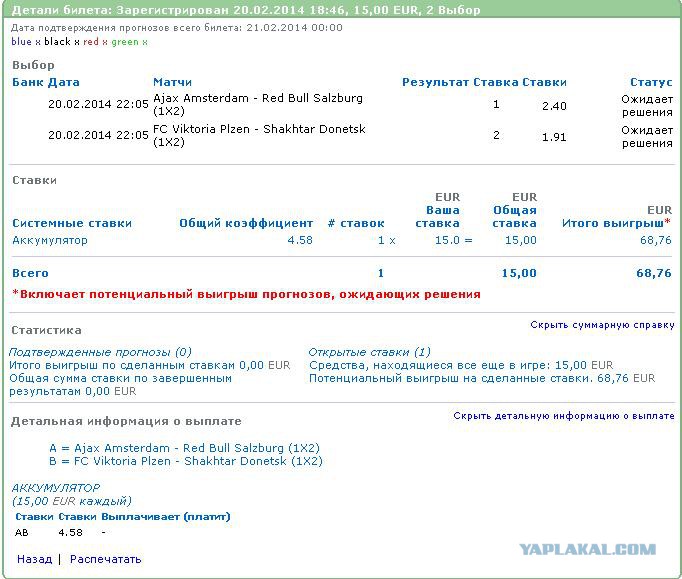
Task: Select FC Viktoria Plzen match in Выбор table
Action: pyautogui.click(x=259, y=130)
